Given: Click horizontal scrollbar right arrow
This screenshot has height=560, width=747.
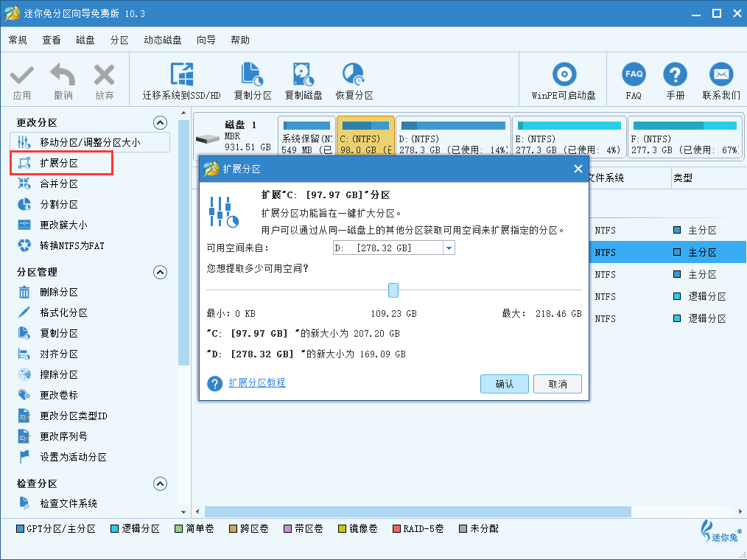Looking at the screenshot, I should [740, 512].
